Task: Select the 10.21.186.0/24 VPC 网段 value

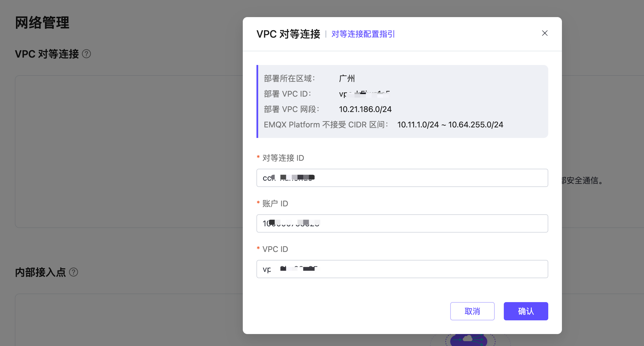Action: (x=365, y=109)
